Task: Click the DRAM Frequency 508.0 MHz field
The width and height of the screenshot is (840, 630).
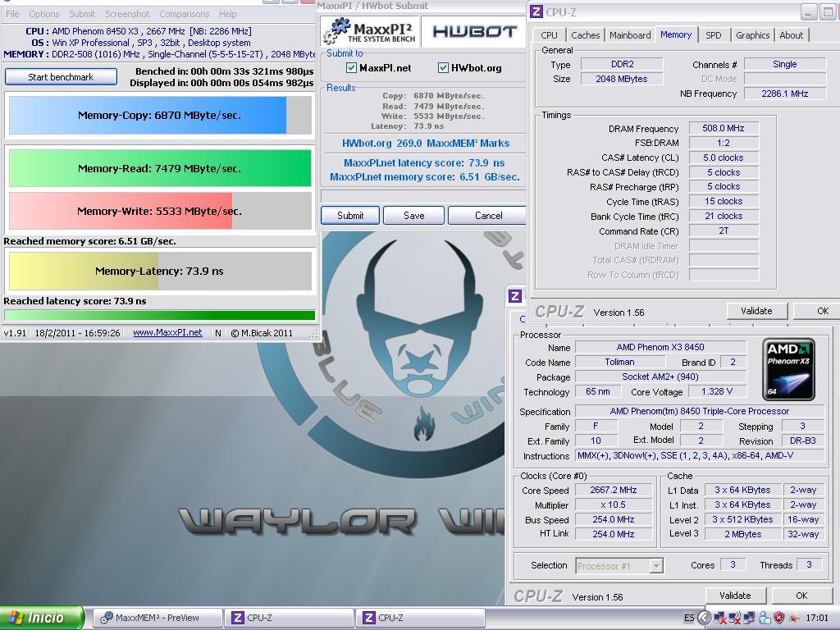Action: tap(724, 128)
